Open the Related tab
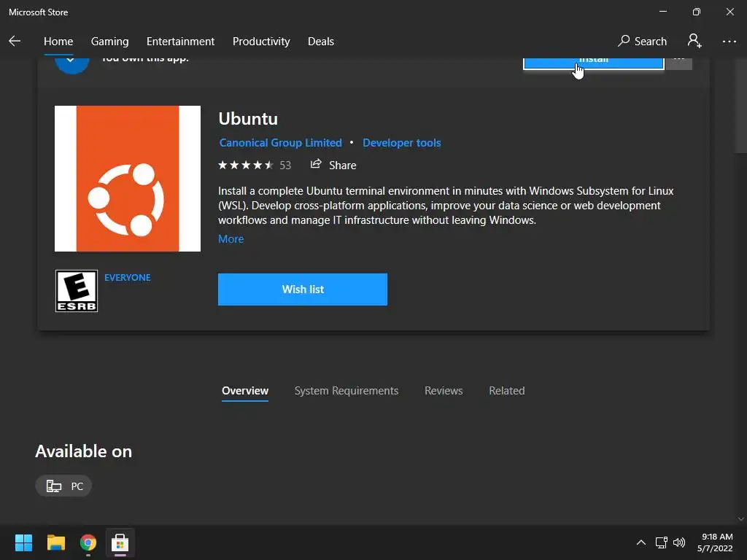747x560 pixels. click(506, 391)
